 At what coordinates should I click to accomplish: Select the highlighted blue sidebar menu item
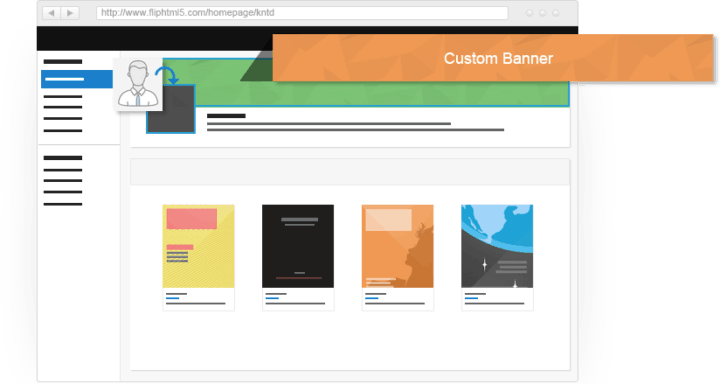(x=77, y=79)
